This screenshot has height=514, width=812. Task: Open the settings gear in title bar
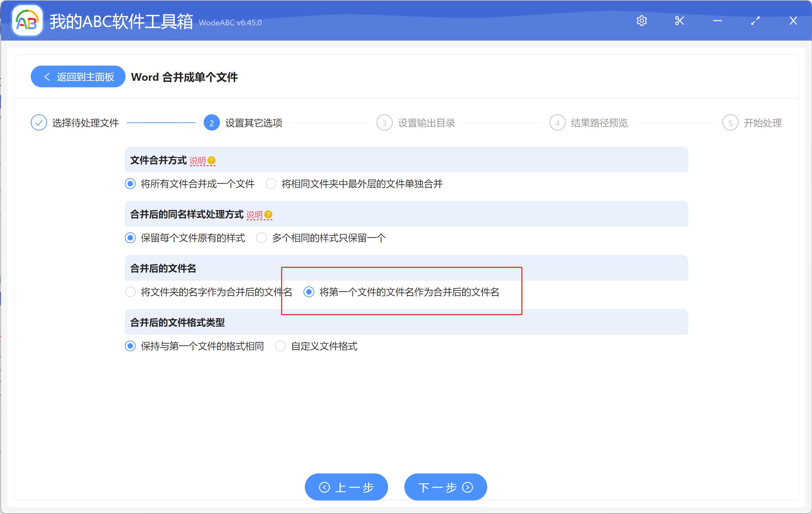tap(642, 21)
